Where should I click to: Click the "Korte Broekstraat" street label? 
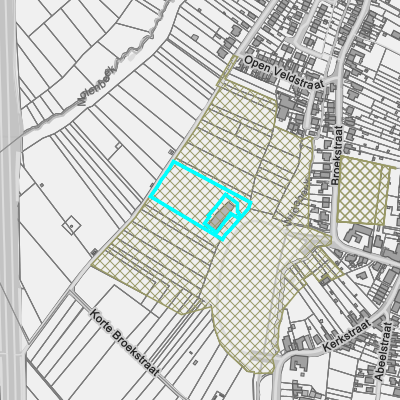click(x=124, y=343)
